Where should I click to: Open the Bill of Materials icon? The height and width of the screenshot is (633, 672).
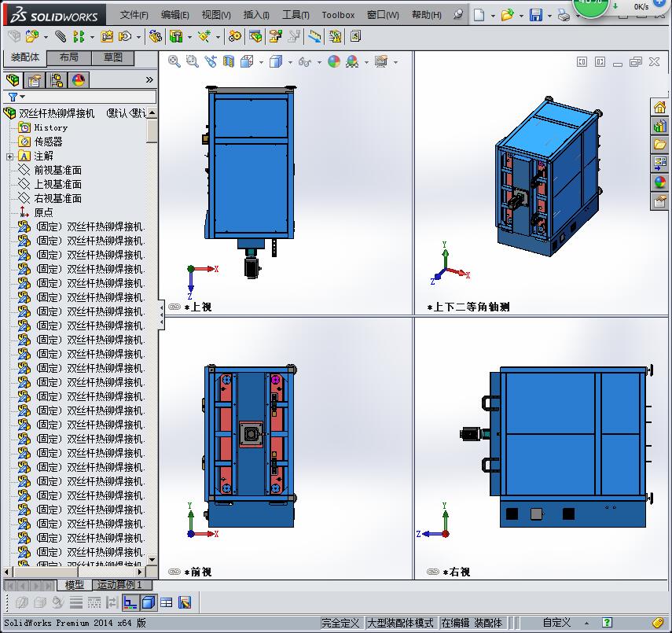(255, 37)
